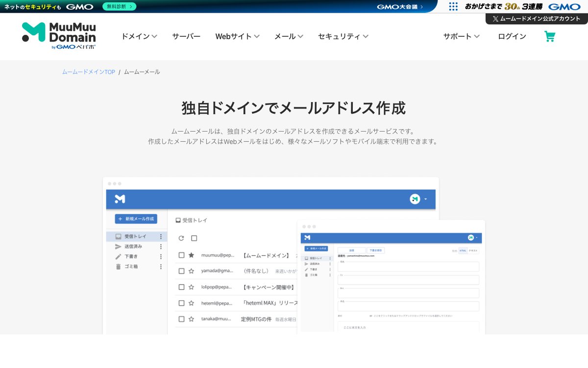Click the M logo in compose window header
The width and height of the screenshot is (588, 368).
tap(307, 237)
